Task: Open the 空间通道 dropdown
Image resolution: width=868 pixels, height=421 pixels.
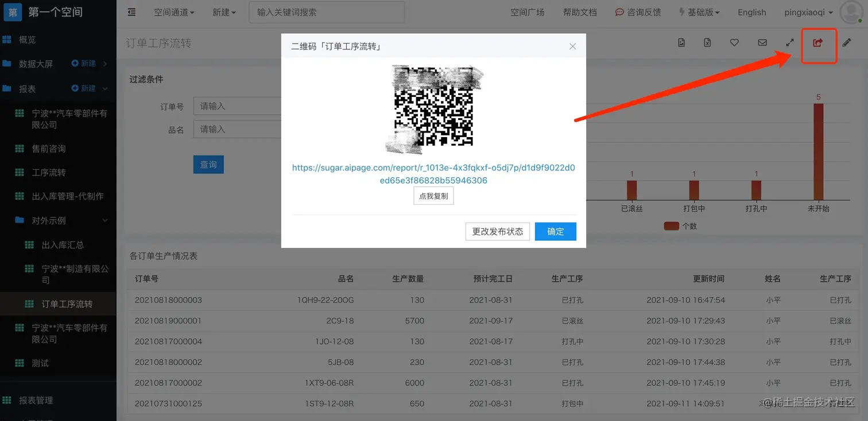Action: (174, 12)
